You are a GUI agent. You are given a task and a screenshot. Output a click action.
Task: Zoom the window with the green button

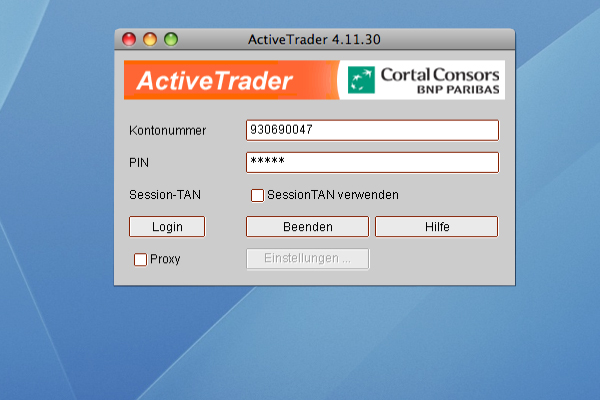(171, 40)
